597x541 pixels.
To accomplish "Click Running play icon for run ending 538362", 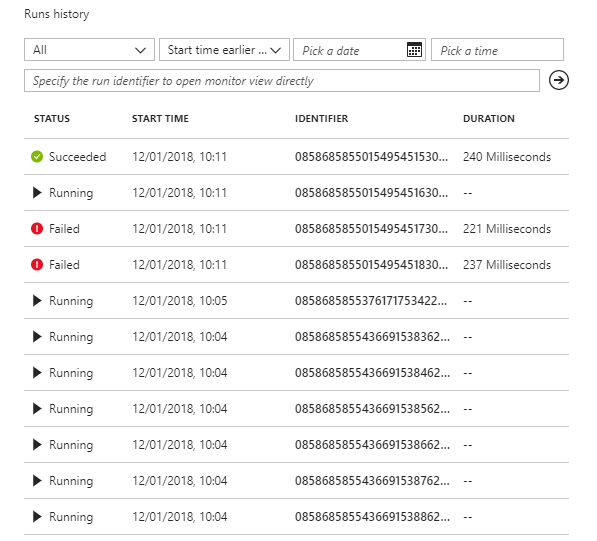I will 37,337.
